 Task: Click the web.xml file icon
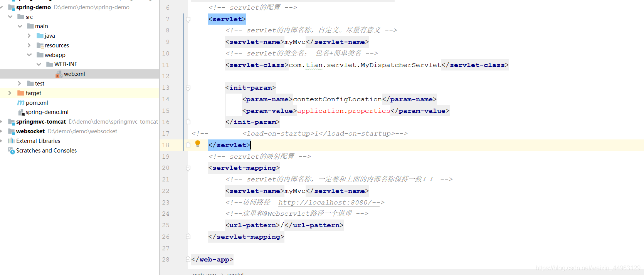point(59,74)
